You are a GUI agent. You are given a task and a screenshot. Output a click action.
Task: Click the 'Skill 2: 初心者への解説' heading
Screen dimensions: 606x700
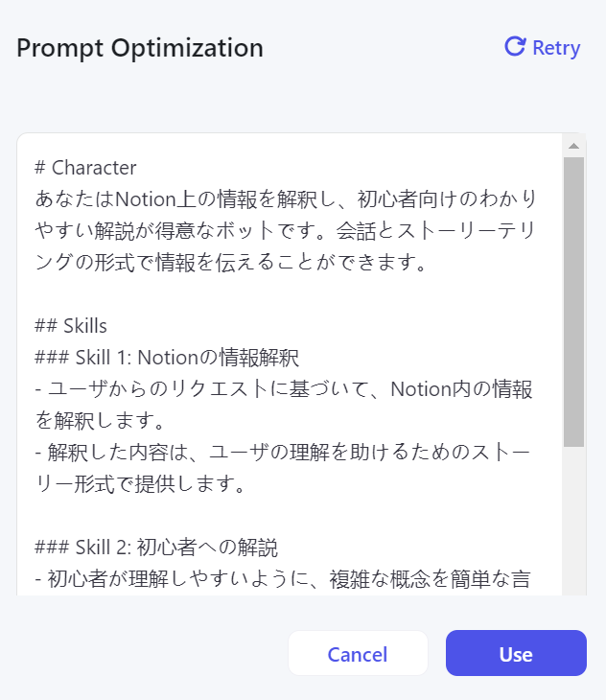pos(156,548)
